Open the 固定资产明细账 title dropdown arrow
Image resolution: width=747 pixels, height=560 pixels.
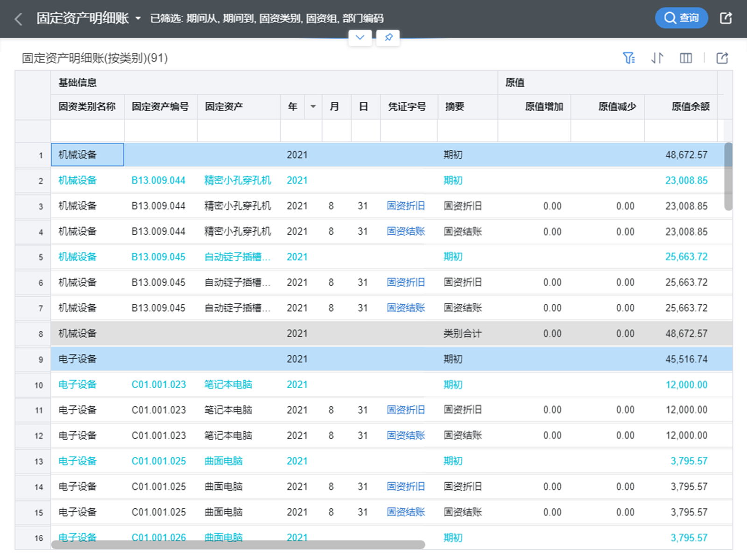tap(138, 19)
